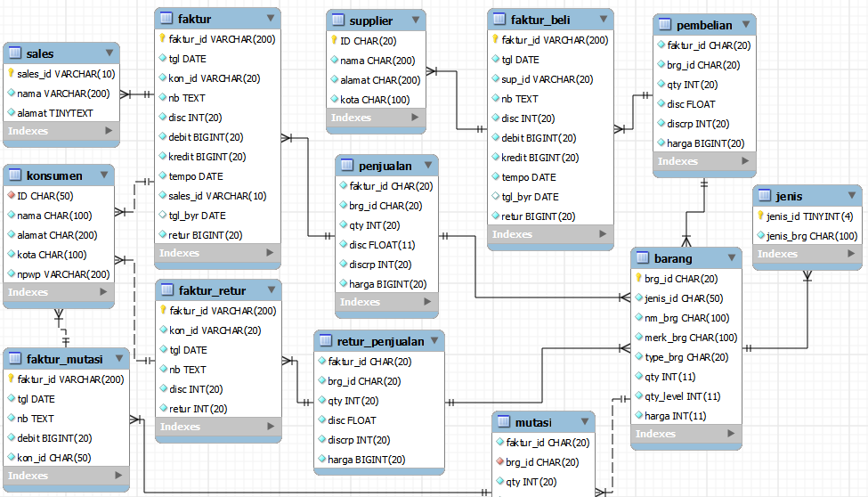
Task: Select the tgl_byr DATE column in faktur_beli
Action: pos(530,197)
